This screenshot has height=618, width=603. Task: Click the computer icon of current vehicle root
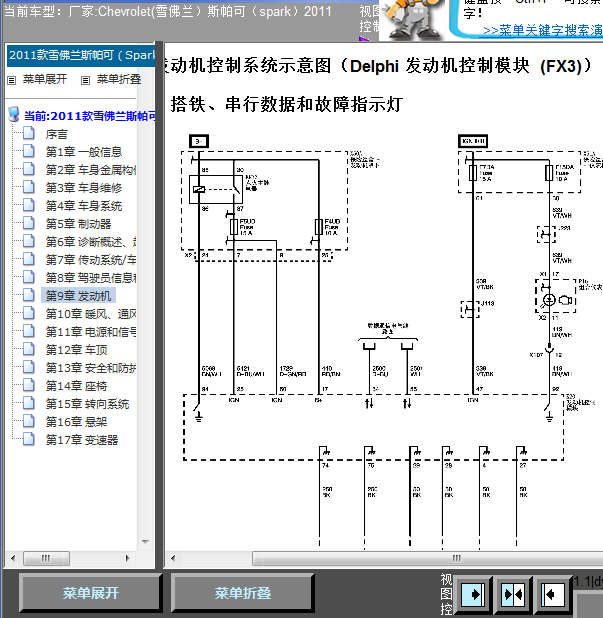(x=14, y=115)
